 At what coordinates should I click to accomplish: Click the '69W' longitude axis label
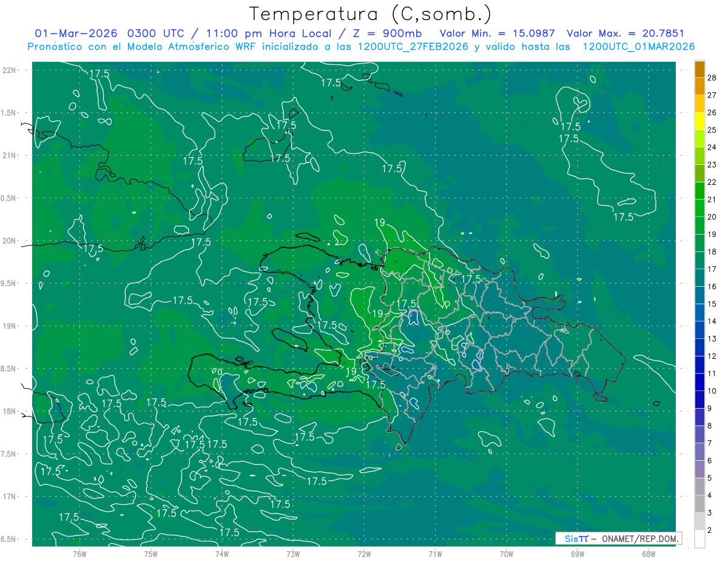click(577, 554)
